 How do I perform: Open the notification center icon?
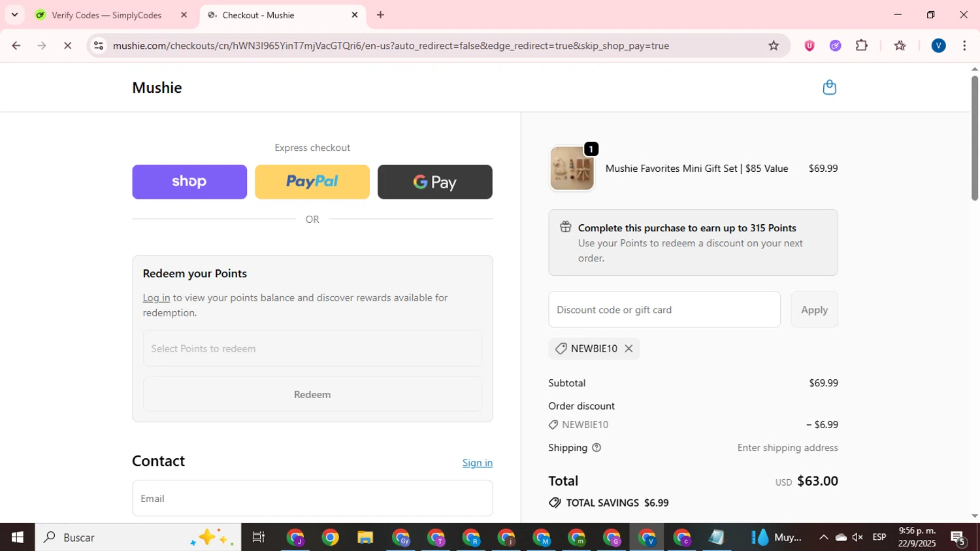tap(958, 538)
